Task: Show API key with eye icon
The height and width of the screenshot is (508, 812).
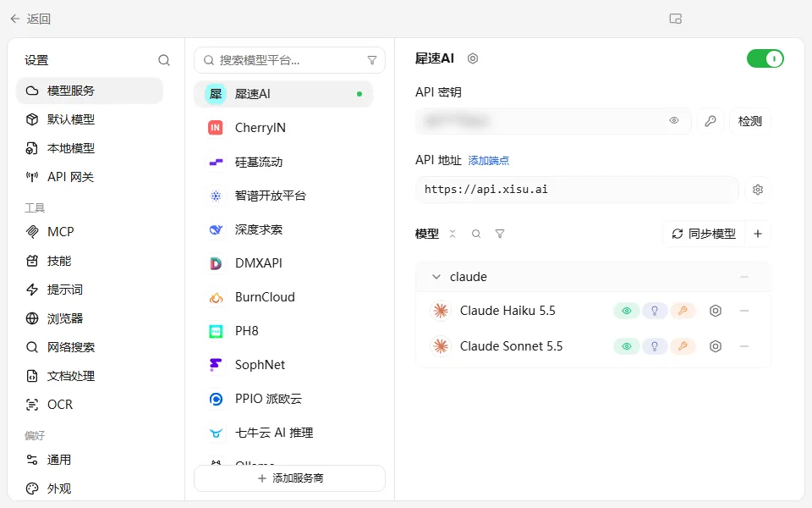Action: pos(674,120)
